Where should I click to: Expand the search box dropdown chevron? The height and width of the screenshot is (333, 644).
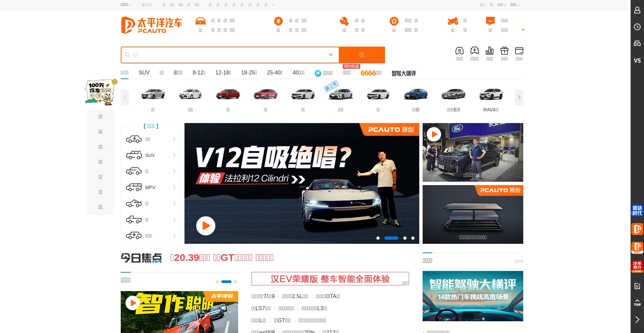click(331, 55)
